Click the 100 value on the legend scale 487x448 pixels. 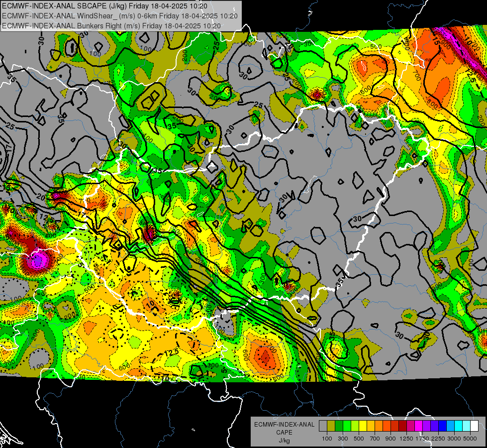[327, 439]
